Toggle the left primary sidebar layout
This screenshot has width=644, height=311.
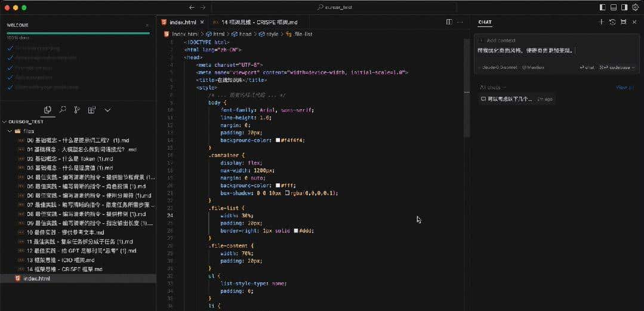point(602,7)
